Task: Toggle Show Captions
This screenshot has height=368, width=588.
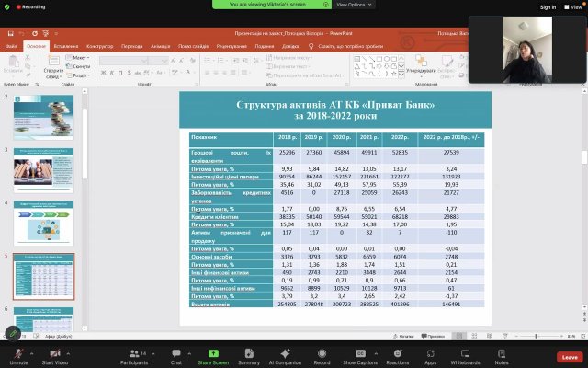Action: coord(360,351)
